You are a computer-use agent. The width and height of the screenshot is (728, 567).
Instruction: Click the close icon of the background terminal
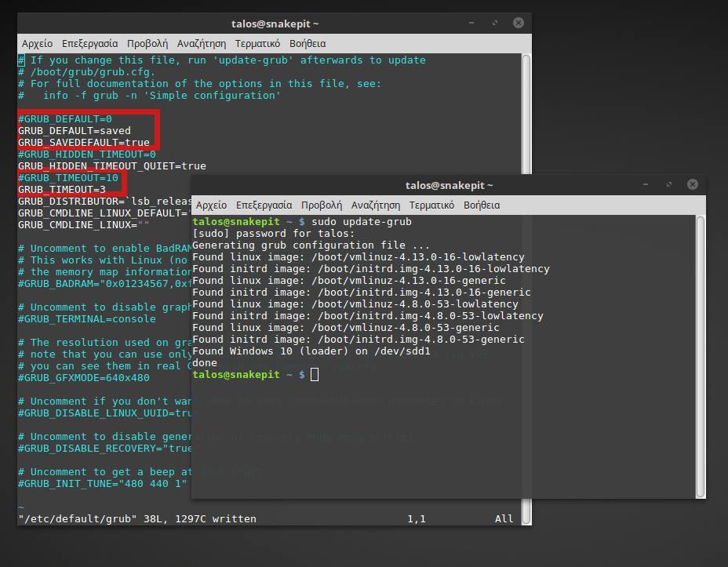[519, 23]
